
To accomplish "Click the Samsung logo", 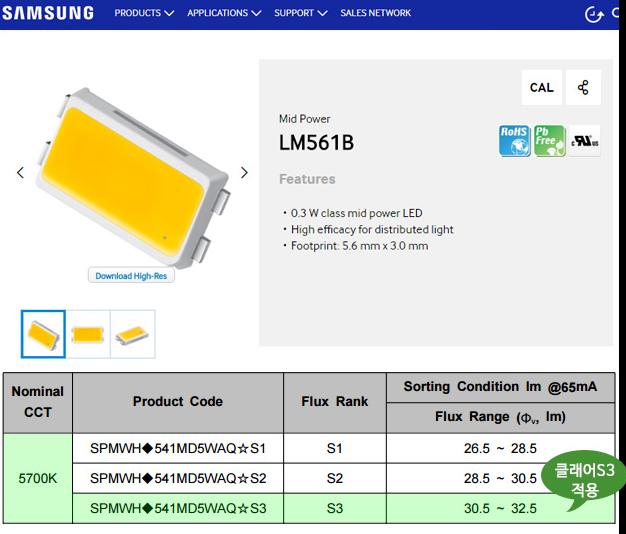I will click(x=48, y=13).
